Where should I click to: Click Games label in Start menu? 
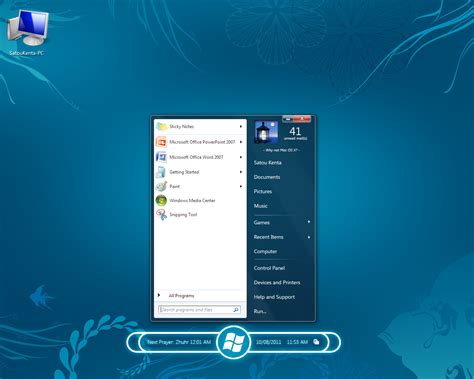pos(262,222)
